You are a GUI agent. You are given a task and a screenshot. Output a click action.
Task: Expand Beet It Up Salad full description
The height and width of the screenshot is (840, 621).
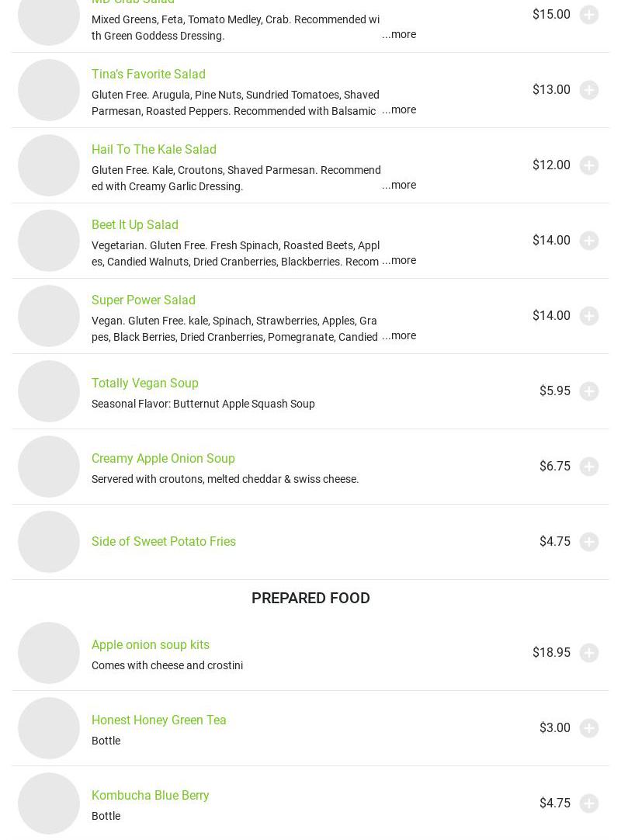click(399, 260)
